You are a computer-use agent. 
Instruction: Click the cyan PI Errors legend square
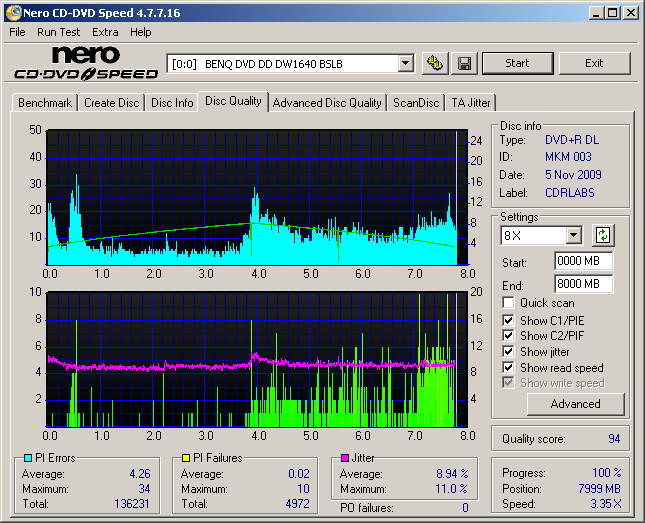pyautogui.click(x=27, y=458)
